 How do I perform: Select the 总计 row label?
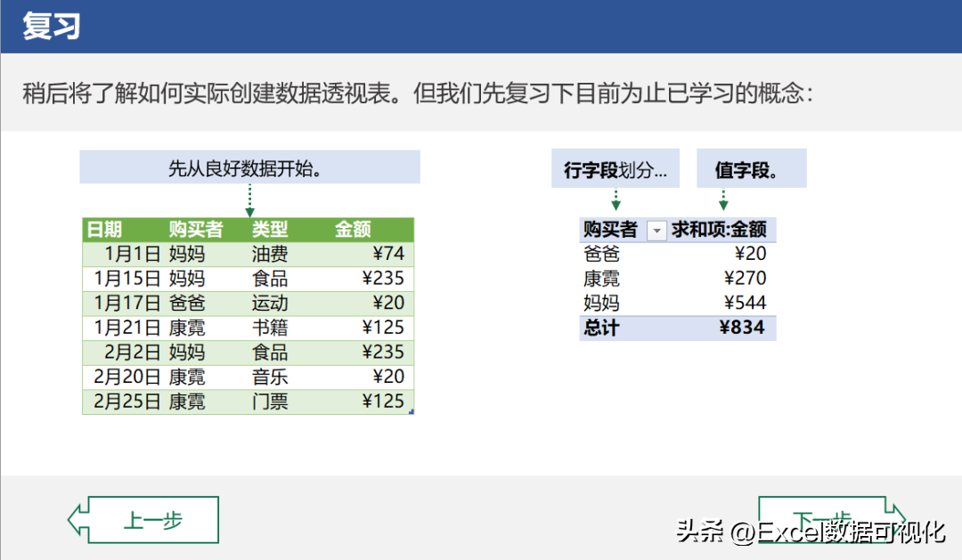601,328
